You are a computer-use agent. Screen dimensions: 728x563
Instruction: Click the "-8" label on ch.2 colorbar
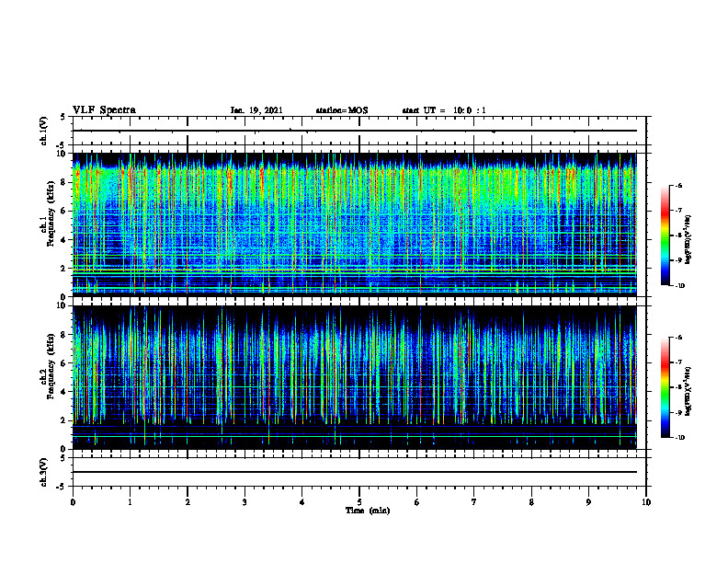pos(678,387)
